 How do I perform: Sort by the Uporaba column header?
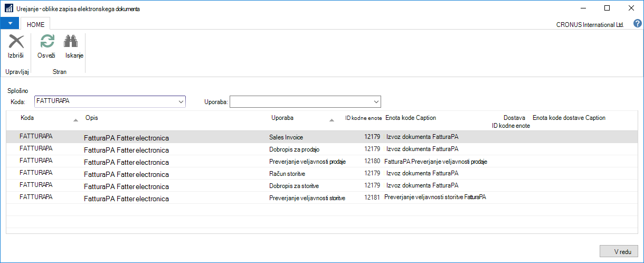(x=282, y=118)
